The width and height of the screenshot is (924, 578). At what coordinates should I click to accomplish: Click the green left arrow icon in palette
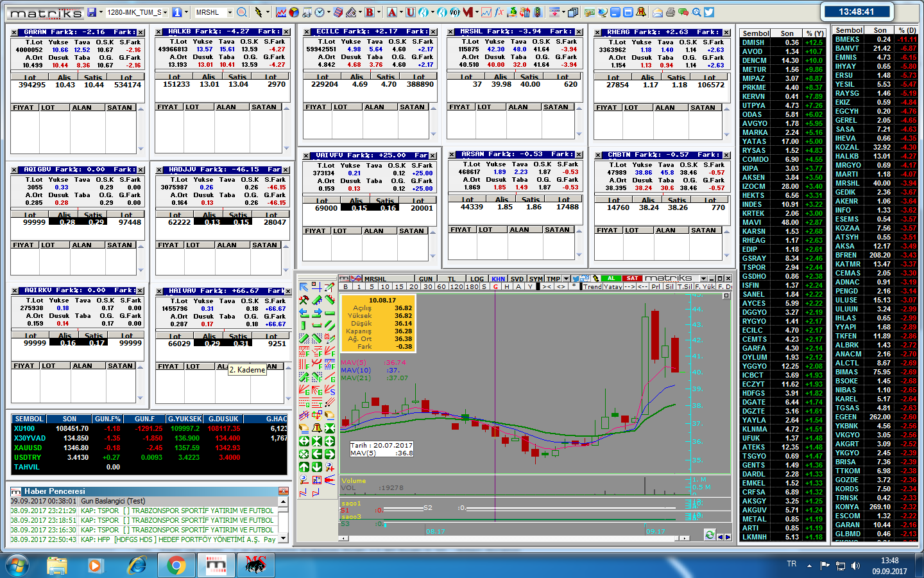pyautogui.click(x=317, y=454)
